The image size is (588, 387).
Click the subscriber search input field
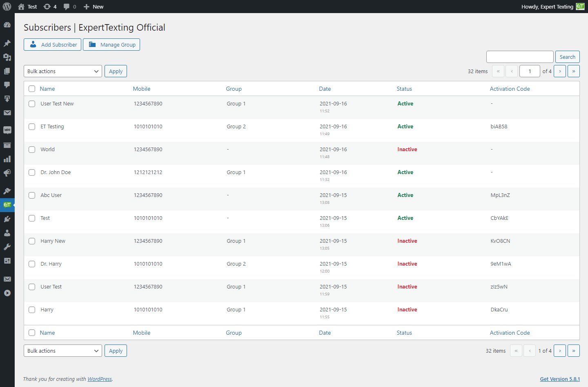click(x=520, y=57)
